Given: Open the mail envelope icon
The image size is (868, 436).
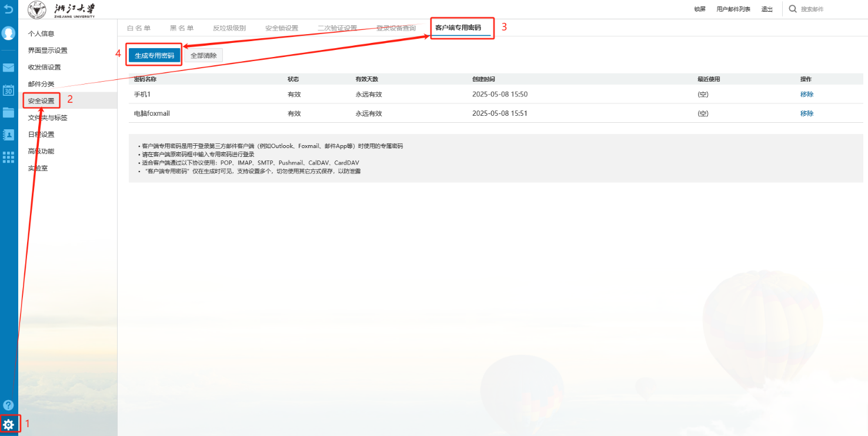Looking at the screenshot, I should (9, 68).
